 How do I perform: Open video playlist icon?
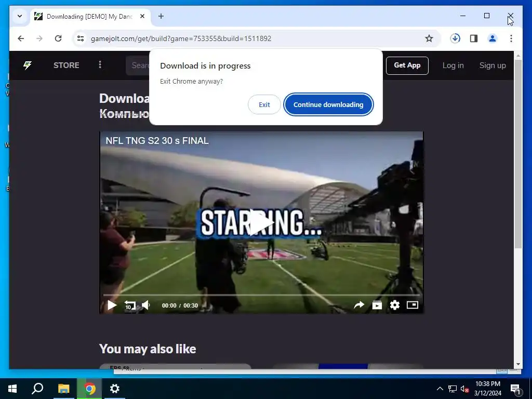click(x=377, y=305)
